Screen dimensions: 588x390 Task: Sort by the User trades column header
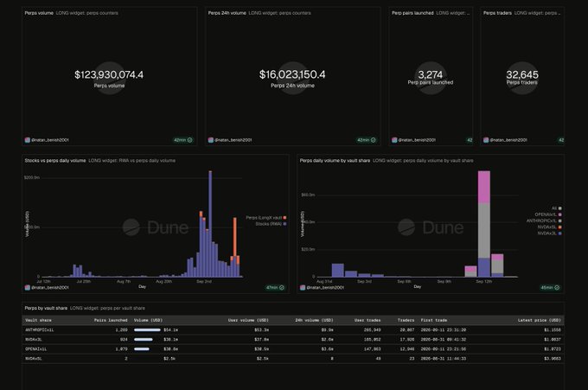(367, 320)
